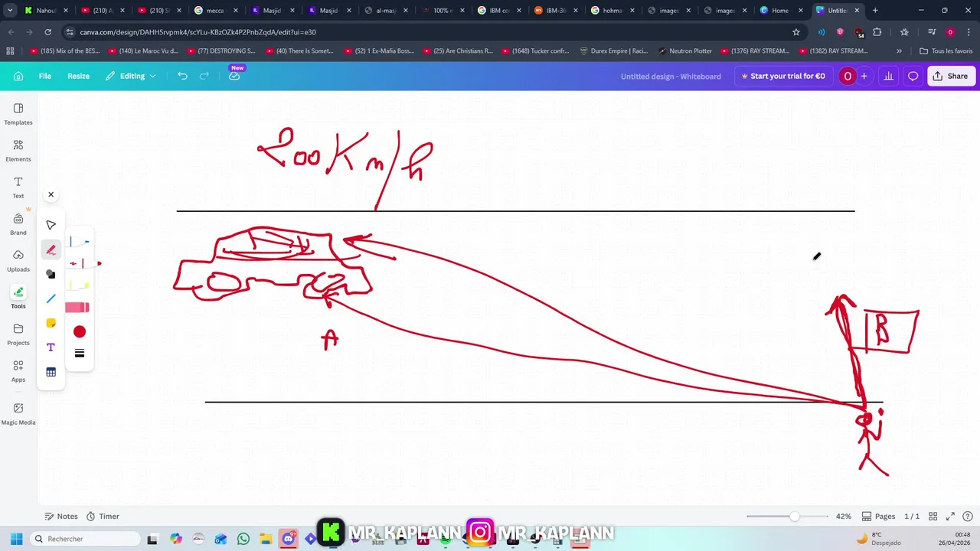980x551 pixels.
Task: Open the Magic Media panel
Action: click(18, 414)
